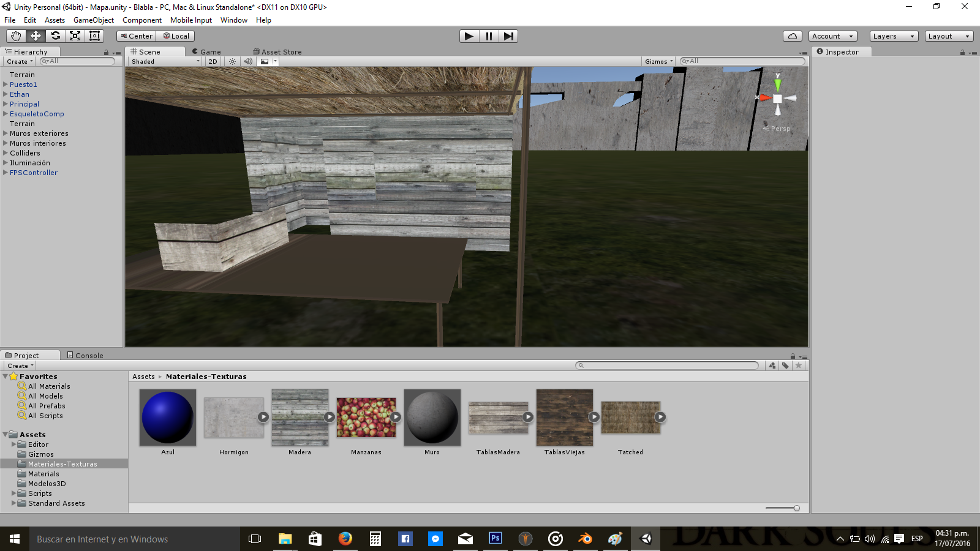Image resolution: width=980 pixels, height=551 pixels.
Task: Select the Hand tool
Action: [x=16, y=36]
